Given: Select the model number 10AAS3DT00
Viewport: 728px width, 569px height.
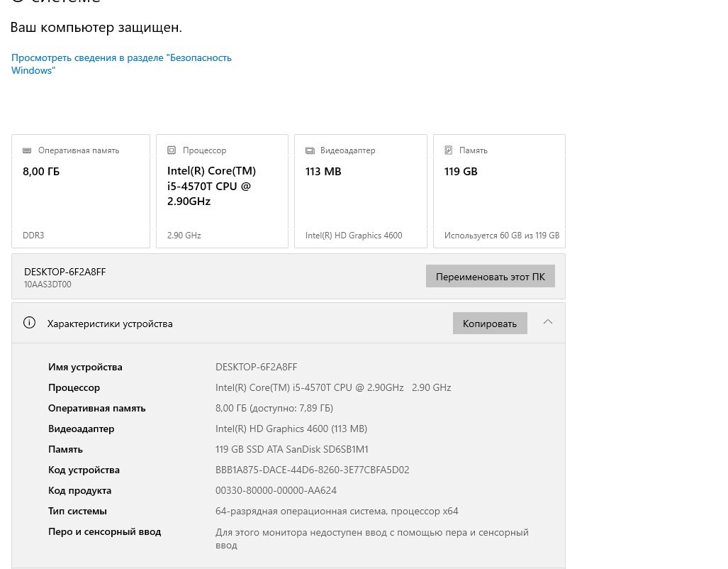Looking at the screenshot, I should [47, 284].
